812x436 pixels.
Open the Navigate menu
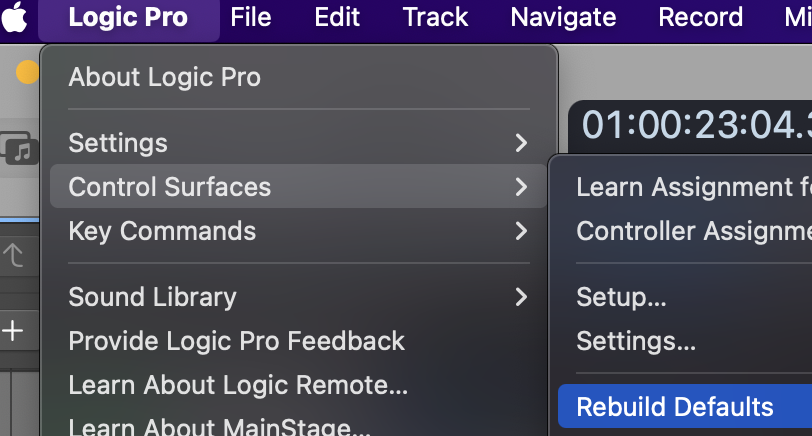click(x=563, y=17)
